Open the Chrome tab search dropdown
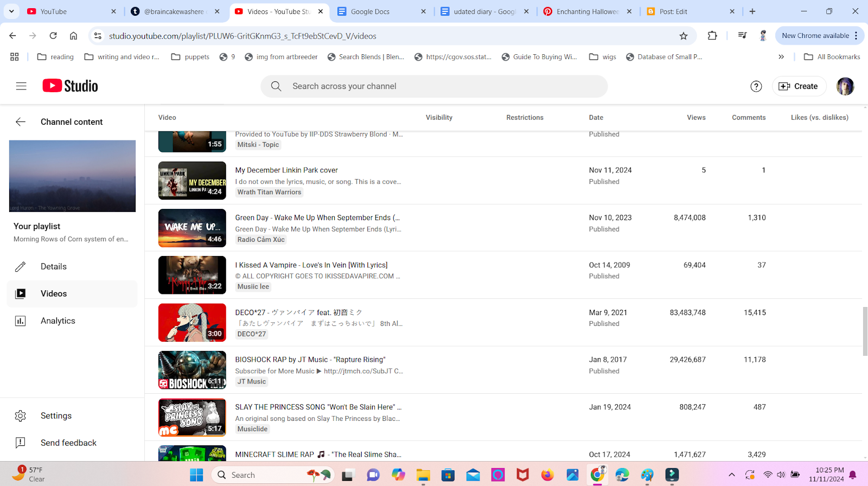This screenshot has height=486, width=868. click(11, 11)
